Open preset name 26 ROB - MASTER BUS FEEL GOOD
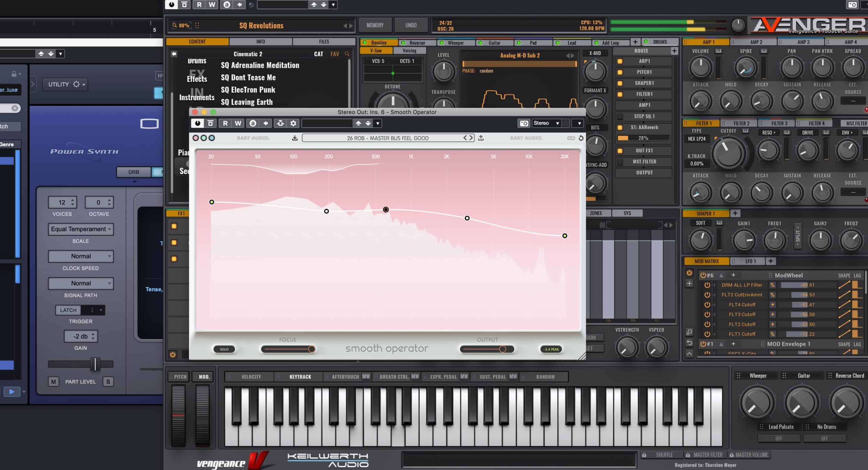The image size is (868, 470). (388, 138)
